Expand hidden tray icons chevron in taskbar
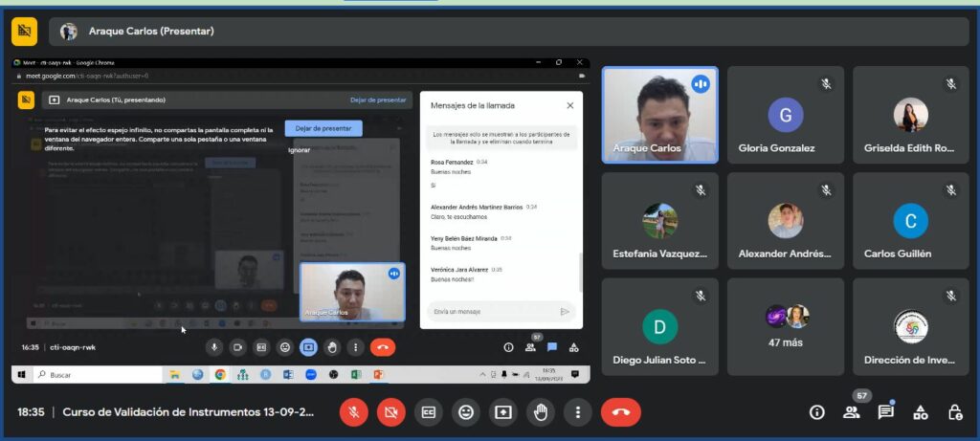The image size is (980, 441). 482,375
